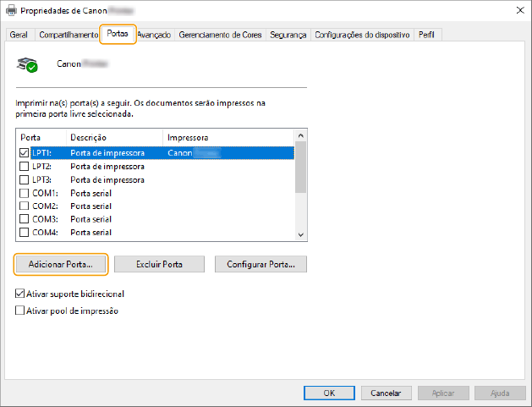Sort ports by Descrição column header
Screen dimensions: 532x407
pyautogui.click(x=113, y=137)
